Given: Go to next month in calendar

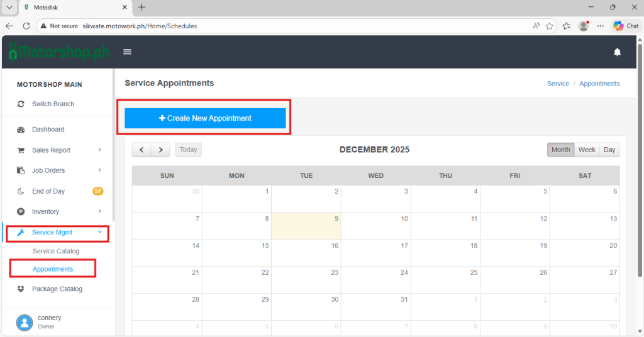Looking at the screenshot, I should click(161, 150).
